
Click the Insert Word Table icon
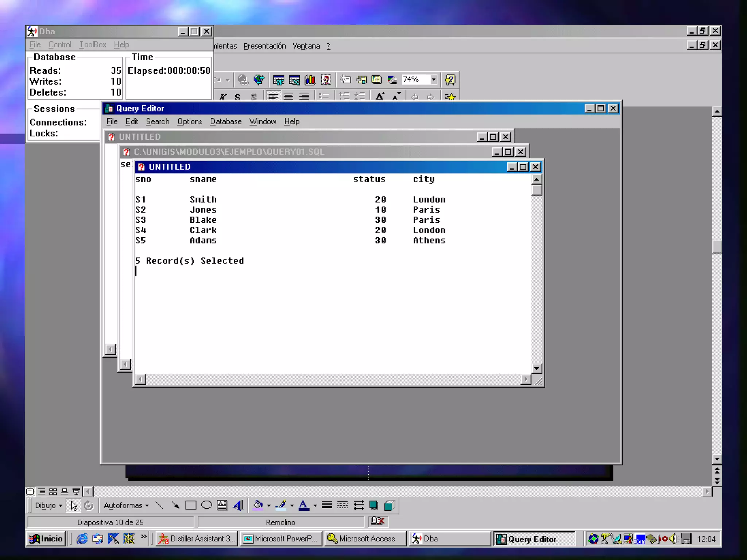coord(279,80)
